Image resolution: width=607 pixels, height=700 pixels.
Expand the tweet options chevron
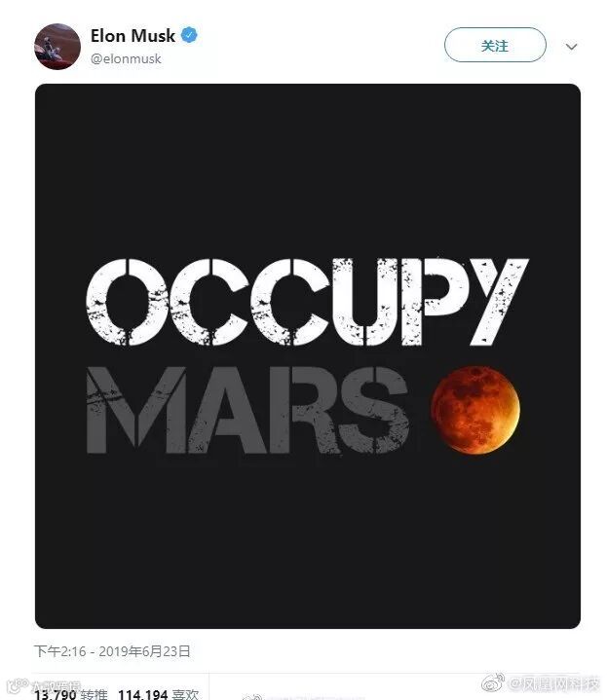571,47
